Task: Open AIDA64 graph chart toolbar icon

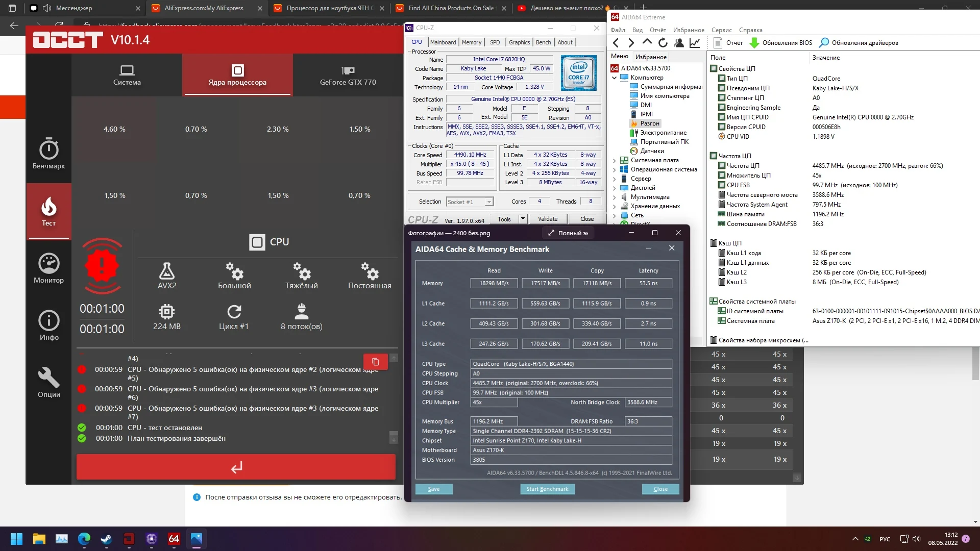Action: click(695, 43)
